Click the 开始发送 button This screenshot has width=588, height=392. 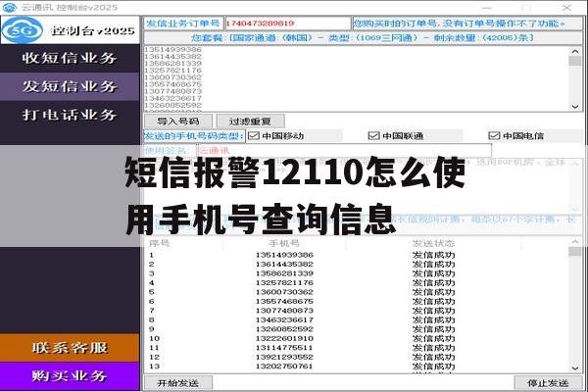pos(178,383)
